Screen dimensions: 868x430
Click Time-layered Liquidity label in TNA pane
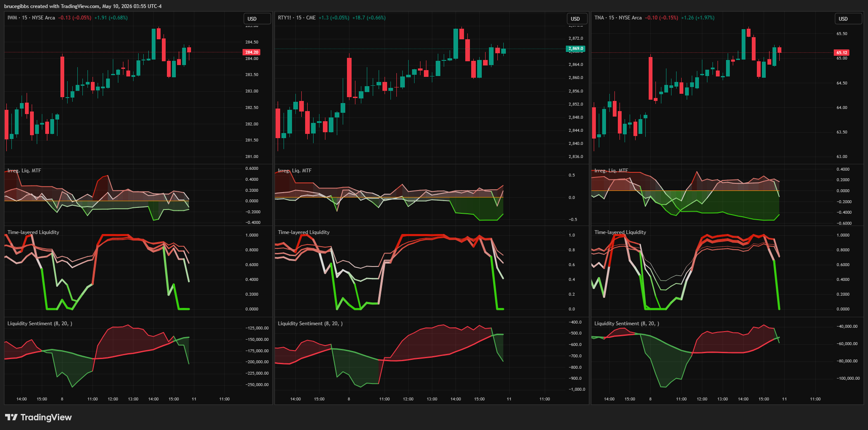pos(620,232)
